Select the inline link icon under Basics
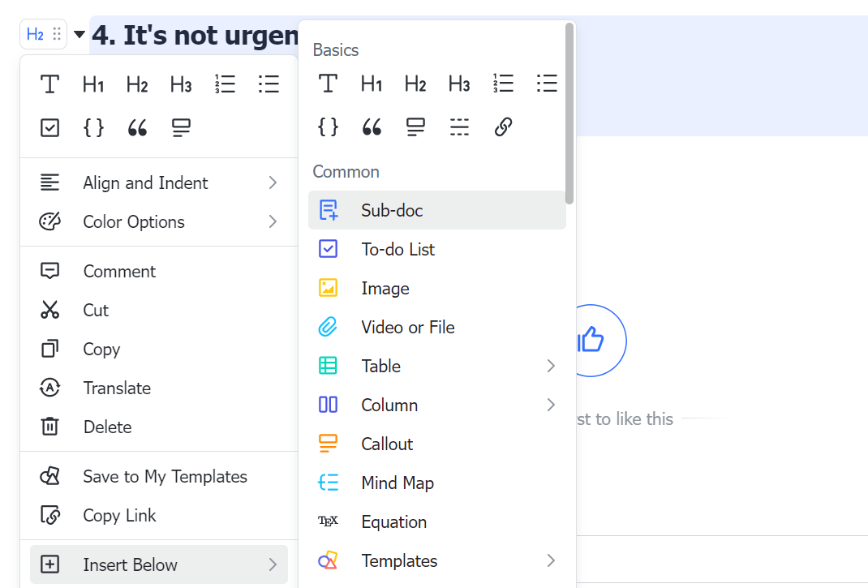Image resolution: width=868 pixels, height=588 pixels. [503, 127]
